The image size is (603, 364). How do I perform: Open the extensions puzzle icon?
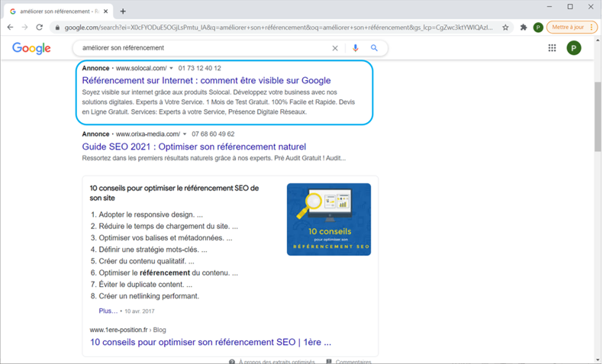click(524, 27)
